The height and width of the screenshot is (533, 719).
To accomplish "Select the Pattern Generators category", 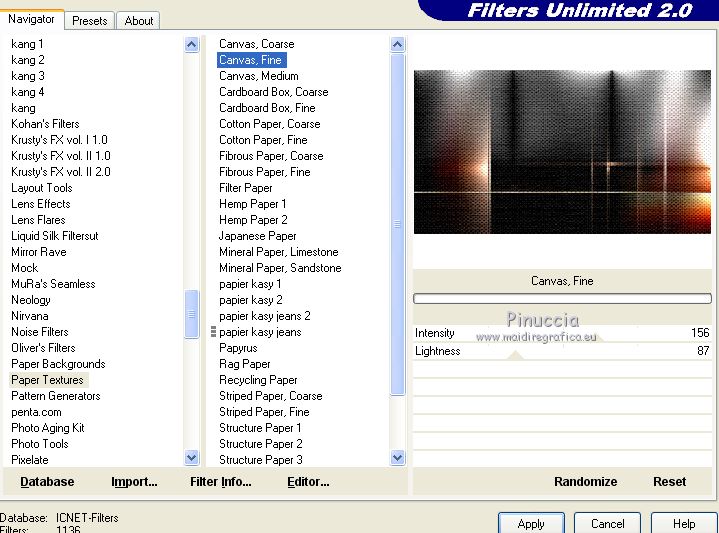I will [x=55, y=396].
